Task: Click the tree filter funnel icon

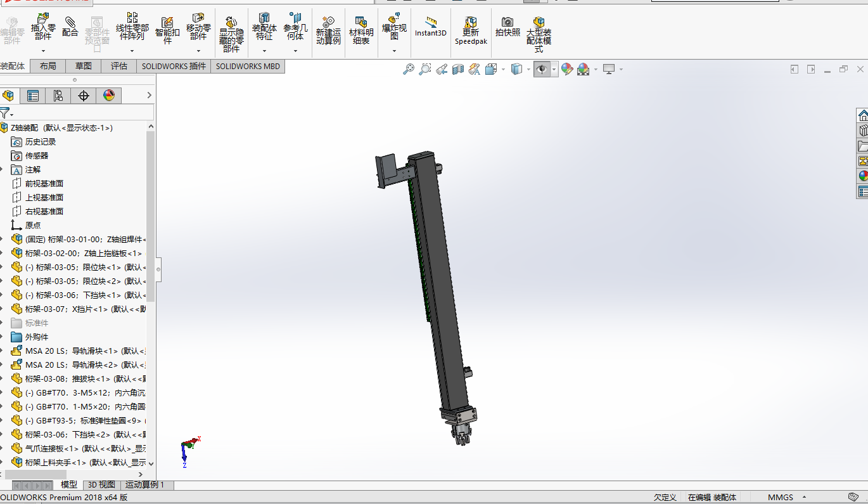Action: tap(4, 113)
